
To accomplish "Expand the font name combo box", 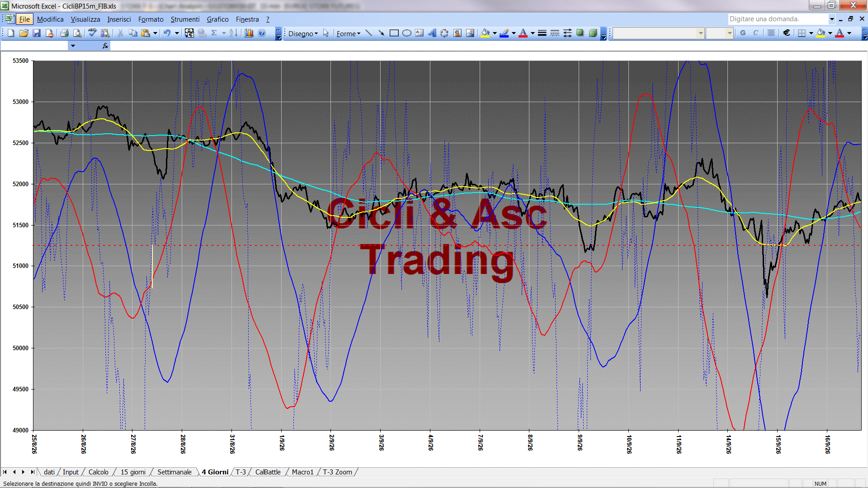I will (701, 33).
